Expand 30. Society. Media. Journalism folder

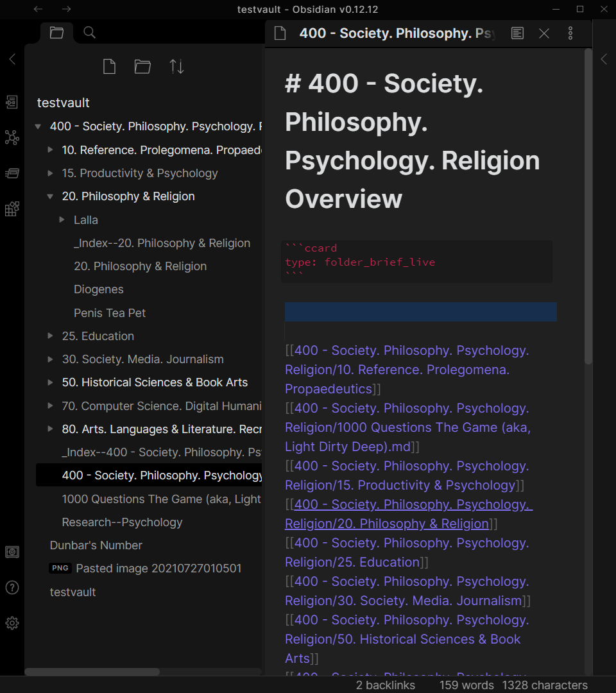tap(50, 359)
